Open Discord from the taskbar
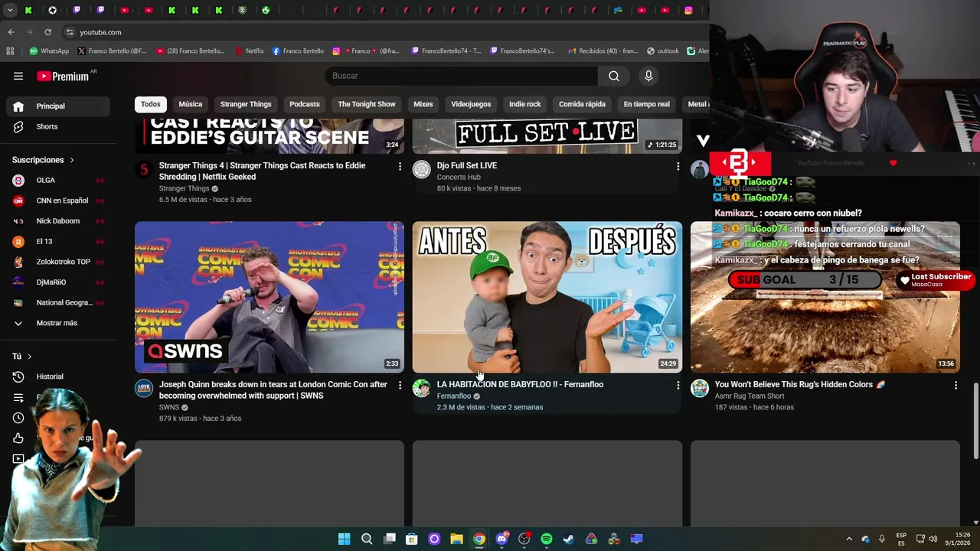 pos(501,539)
